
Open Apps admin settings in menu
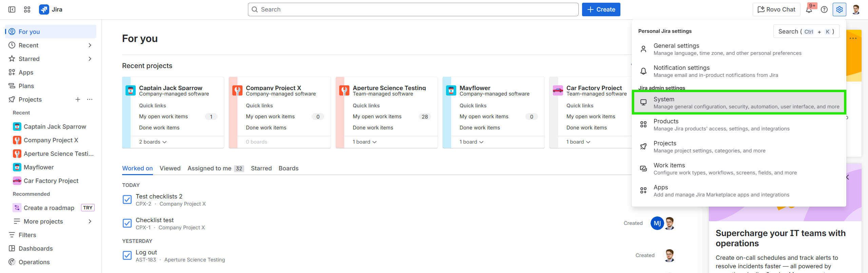pos(739,191)
